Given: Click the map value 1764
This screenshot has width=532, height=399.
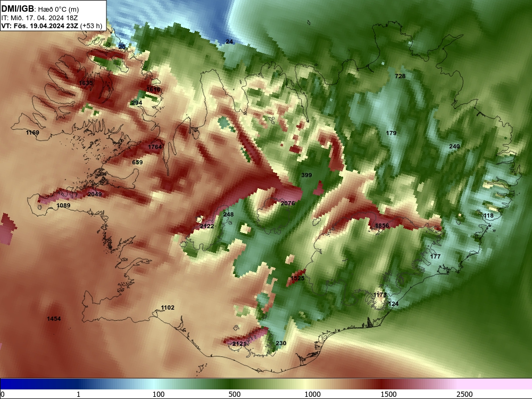Looking at the screenshot, I should (x=155, y=147).
